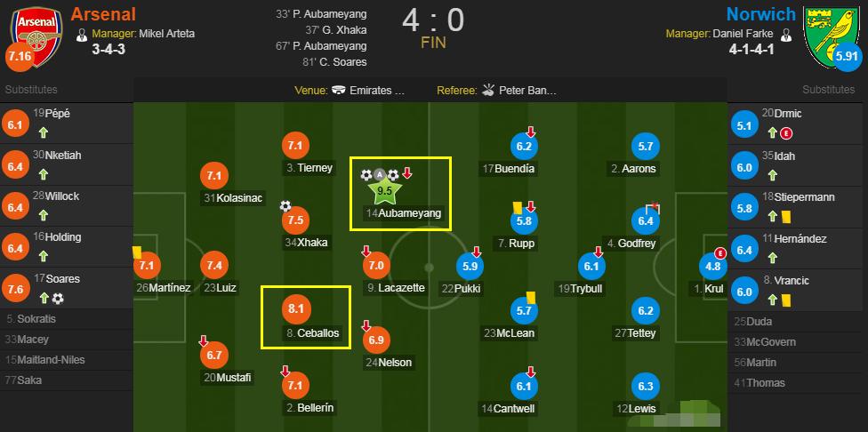Click Arsenal's 7.16 team rating badge

[18, 58]
